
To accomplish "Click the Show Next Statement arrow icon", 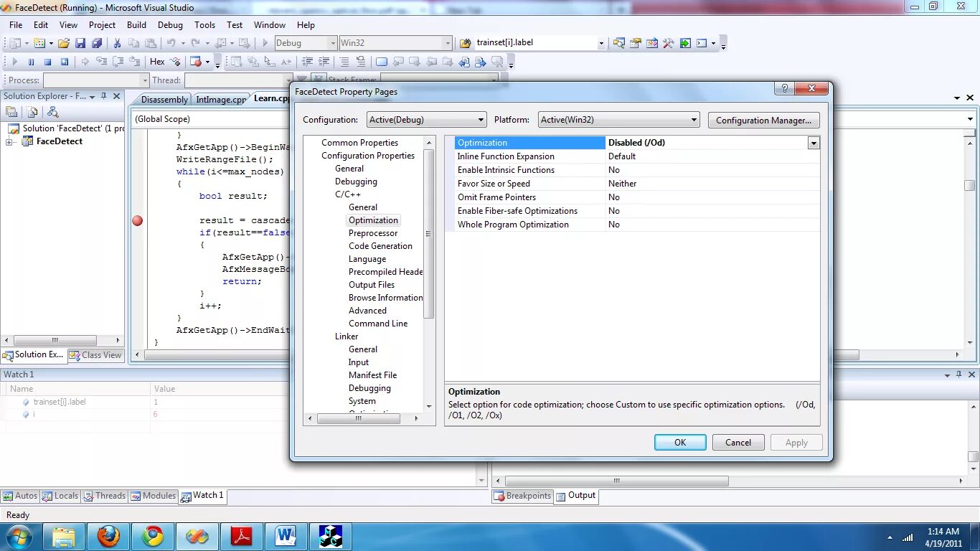I will click(85, 62).
